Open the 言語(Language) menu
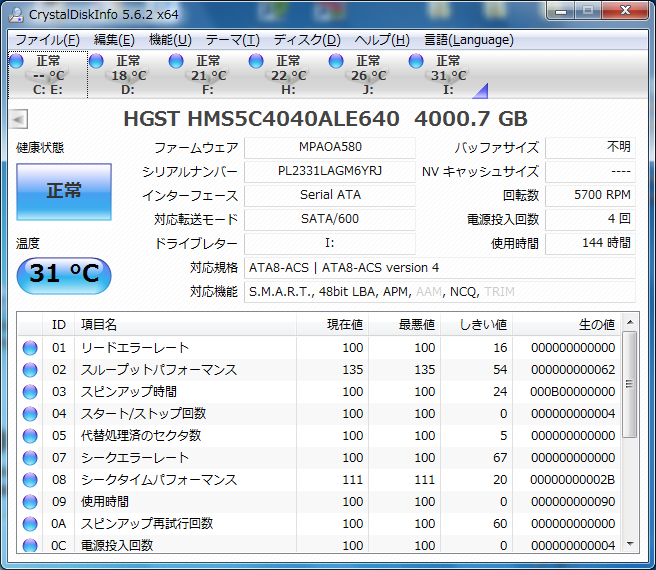Viewport: 656px width, 570px height. tap(469, 40)
